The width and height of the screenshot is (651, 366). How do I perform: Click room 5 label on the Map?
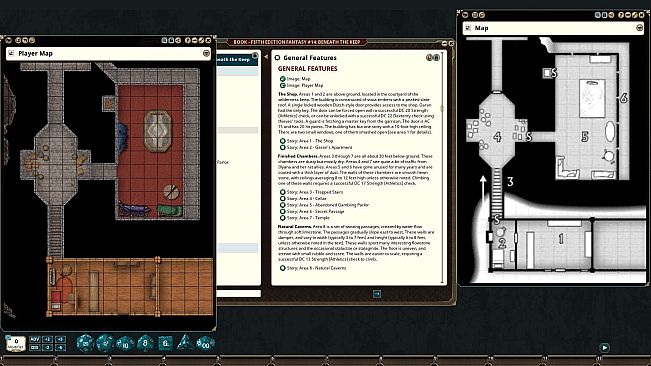[x=585, y=137]
